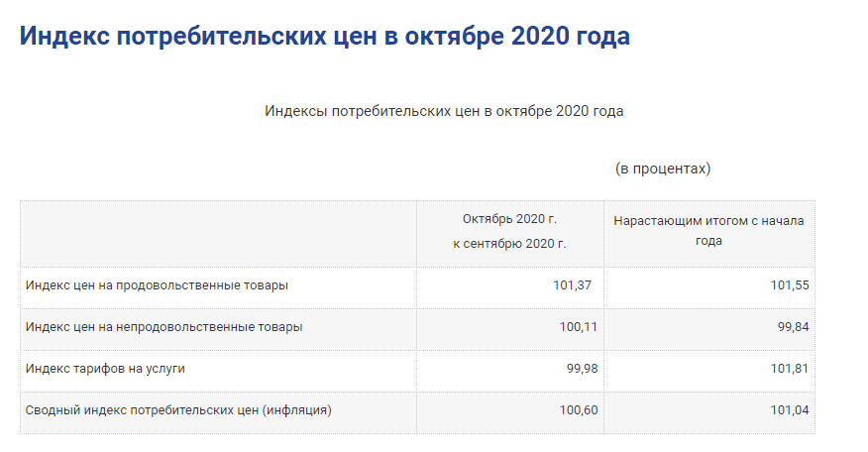The width and height of the screenshot is (868, 452).
Task: Click 'к сентябрю 2020 г.' header line
Action: [x=509, y=244]
